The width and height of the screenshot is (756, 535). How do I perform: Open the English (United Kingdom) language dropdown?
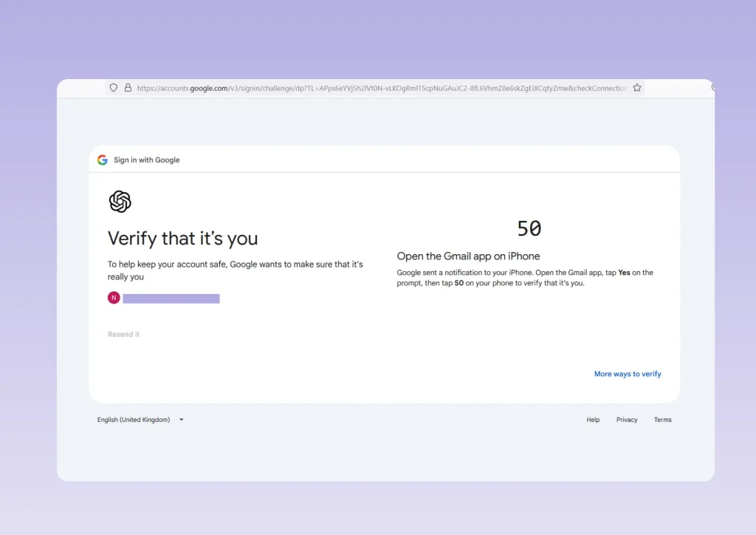coord(140,420)
